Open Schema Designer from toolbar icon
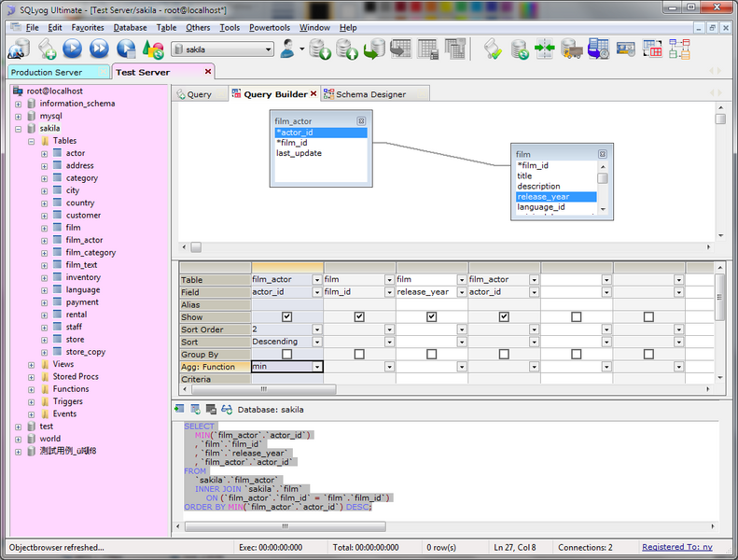Screen dimensions: 738x560 [679, 49]
